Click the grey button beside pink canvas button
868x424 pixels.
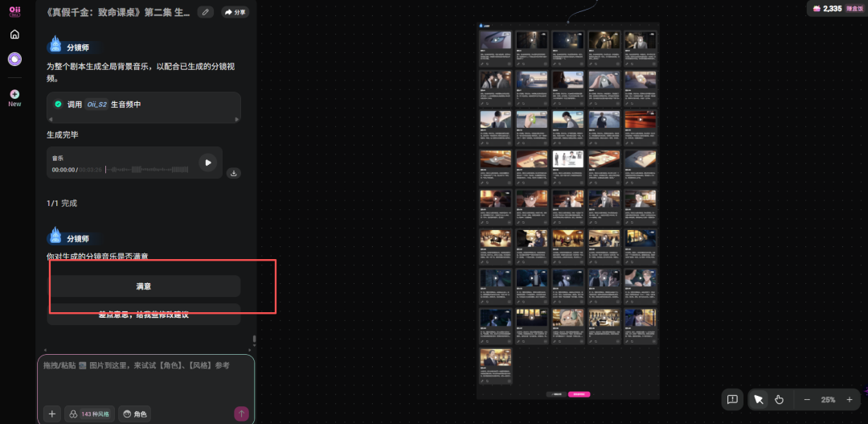(556, 394)
